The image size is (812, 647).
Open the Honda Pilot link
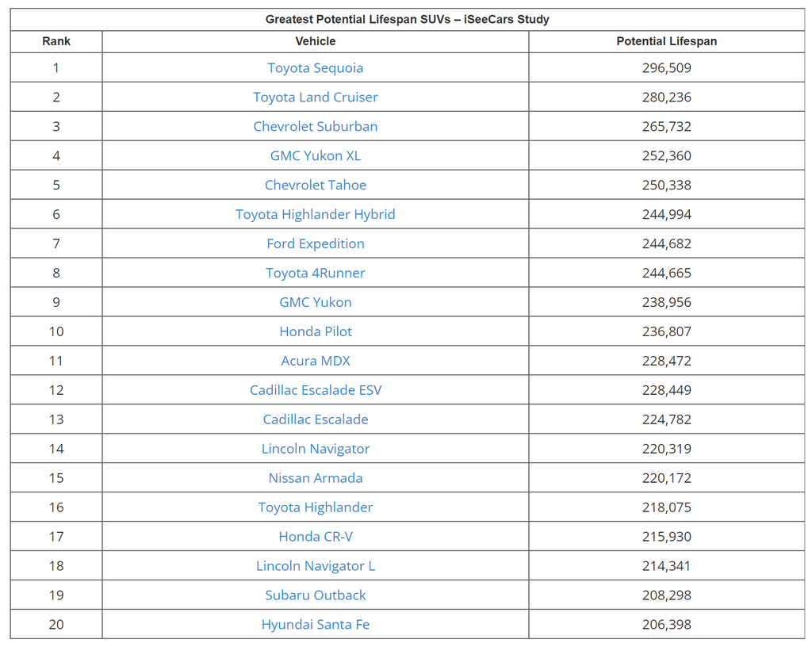315,332
